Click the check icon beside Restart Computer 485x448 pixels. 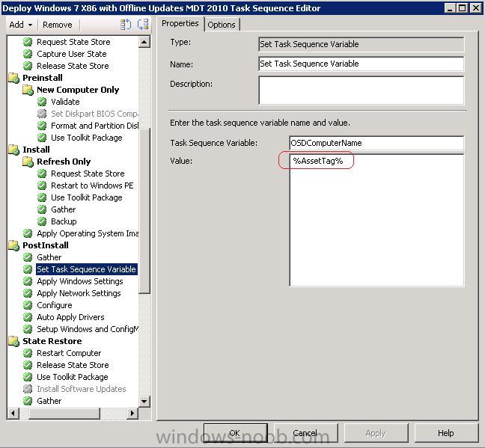click(x=28, y=353)
